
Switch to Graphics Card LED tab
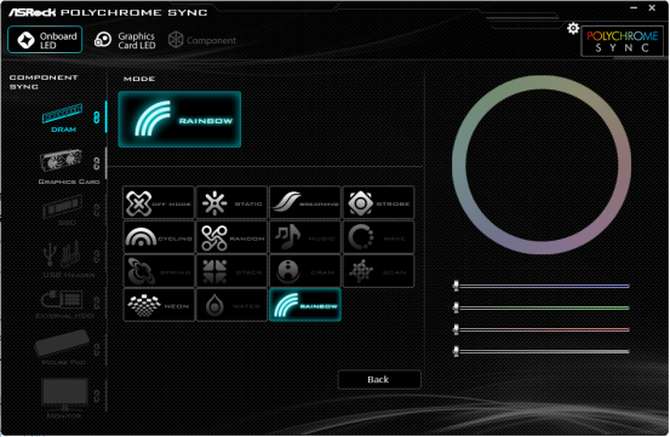tap(125, 39)
